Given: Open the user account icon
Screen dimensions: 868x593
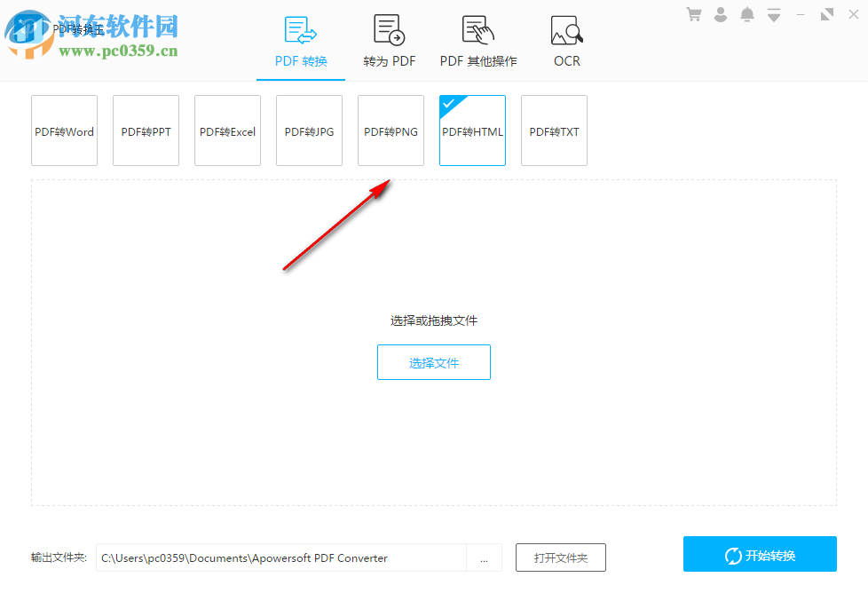Looking at the screenshot, I should (720, 14).
